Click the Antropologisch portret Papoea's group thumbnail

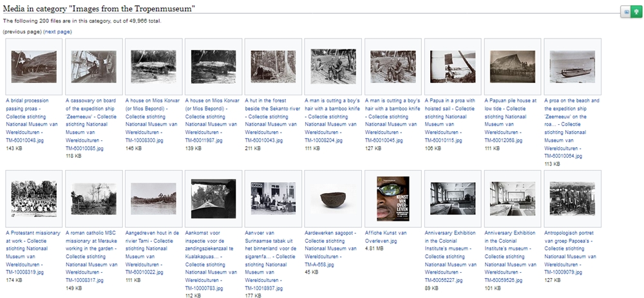[x=573, y=198]
